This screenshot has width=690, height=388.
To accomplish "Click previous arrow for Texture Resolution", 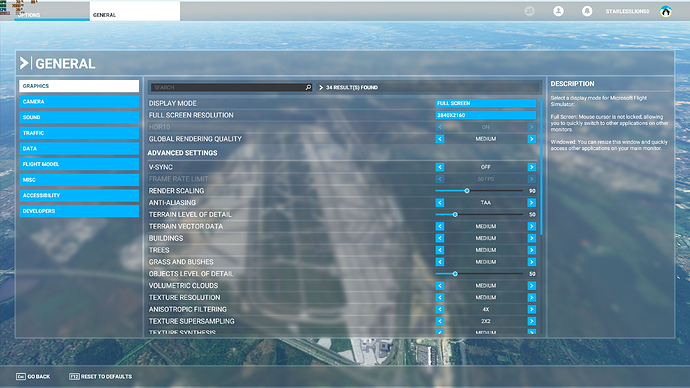I will pyautogui.click(x=440, y=298).
